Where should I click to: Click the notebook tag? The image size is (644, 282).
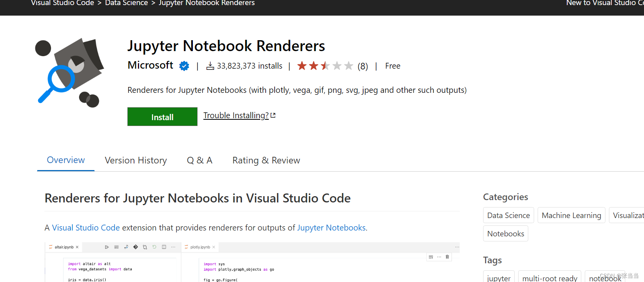(605, 277)
